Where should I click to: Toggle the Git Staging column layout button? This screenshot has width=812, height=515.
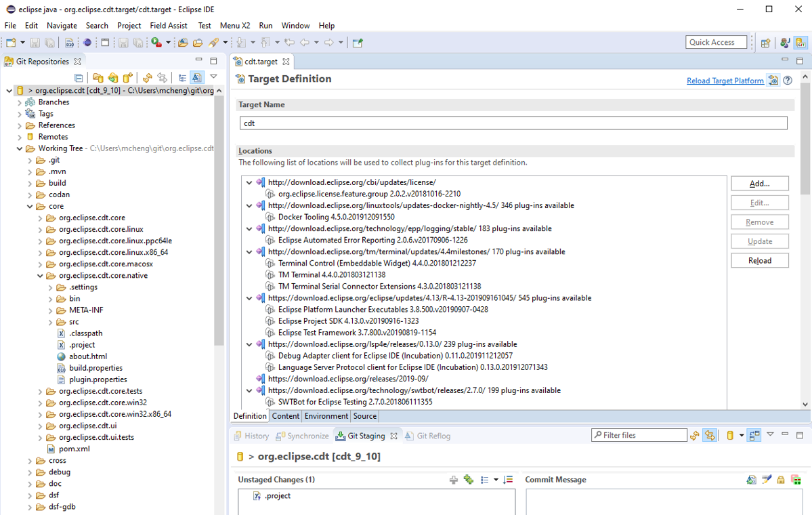(x=754, y=436)
